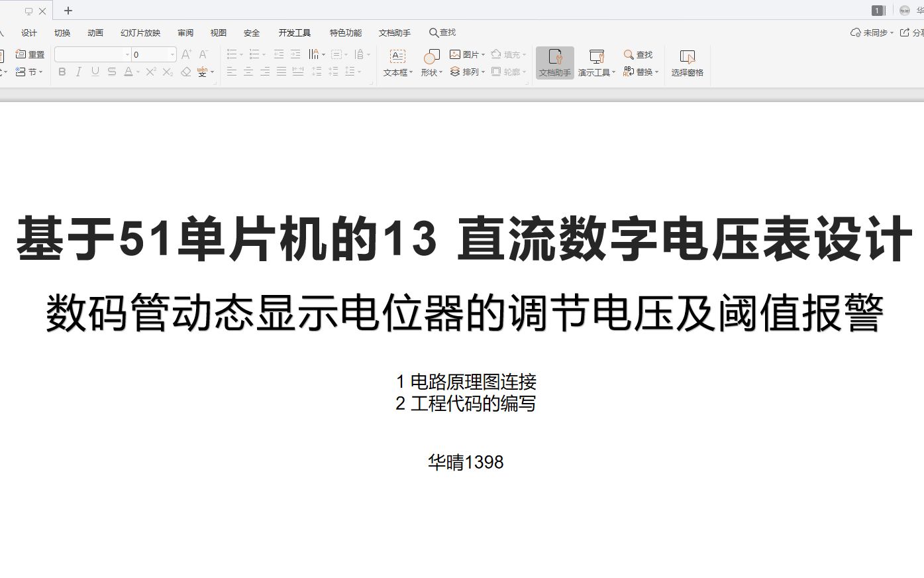Toggle Strikethrough formatting button

tap(112, 72)
